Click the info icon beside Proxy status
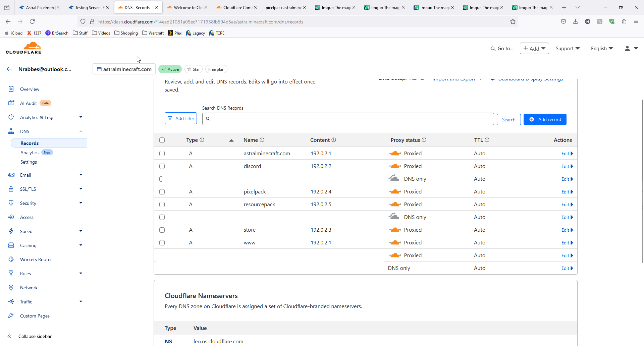Viewport: 644px width, 346px height. (x=424, y=140)
